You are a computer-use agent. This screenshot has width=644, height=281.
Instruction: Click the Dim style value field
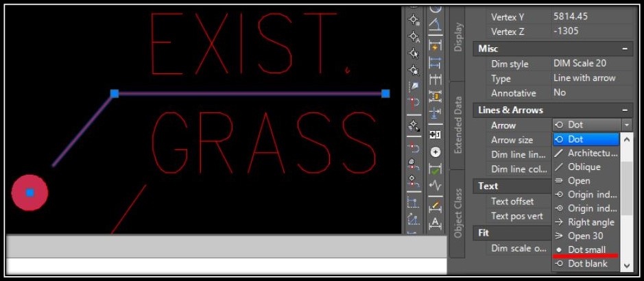(x=591, y=64)
